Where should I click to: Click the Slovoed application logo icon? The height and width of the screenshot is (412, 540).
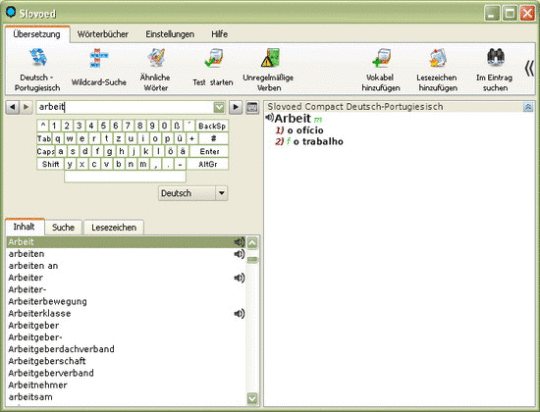click(11, 12)
